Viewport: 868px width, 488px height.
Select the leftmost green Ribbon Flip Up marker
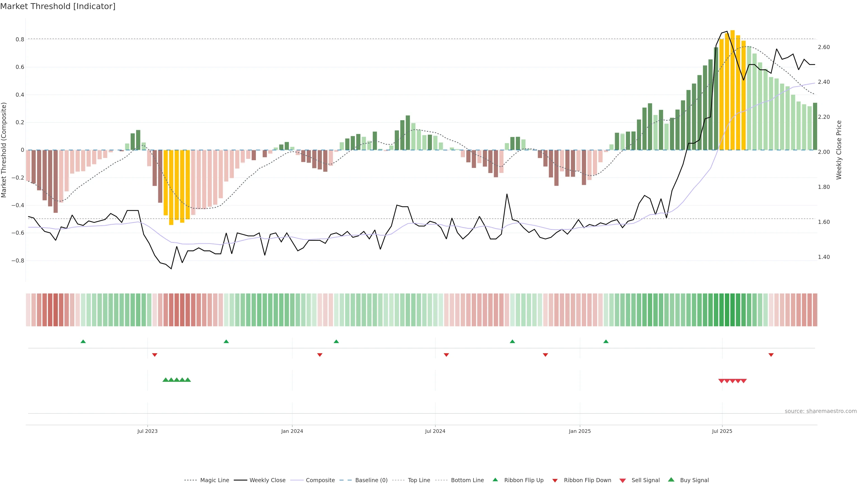[x=83, y=342]
